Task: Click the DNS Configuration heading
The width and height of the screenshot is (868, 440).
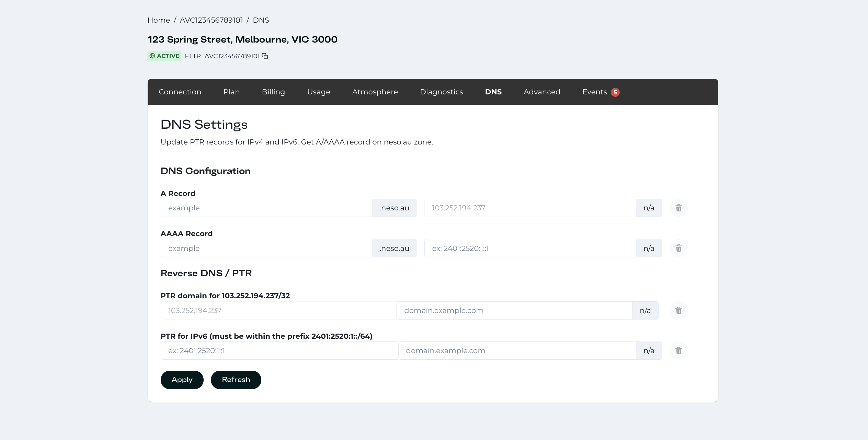Action: (206, 171)
